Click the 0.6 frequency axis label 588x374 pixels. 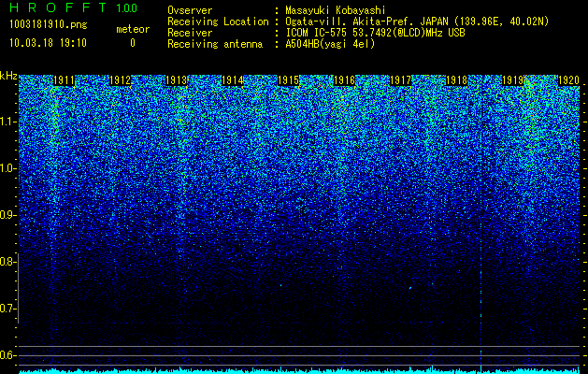pos(7,355)
